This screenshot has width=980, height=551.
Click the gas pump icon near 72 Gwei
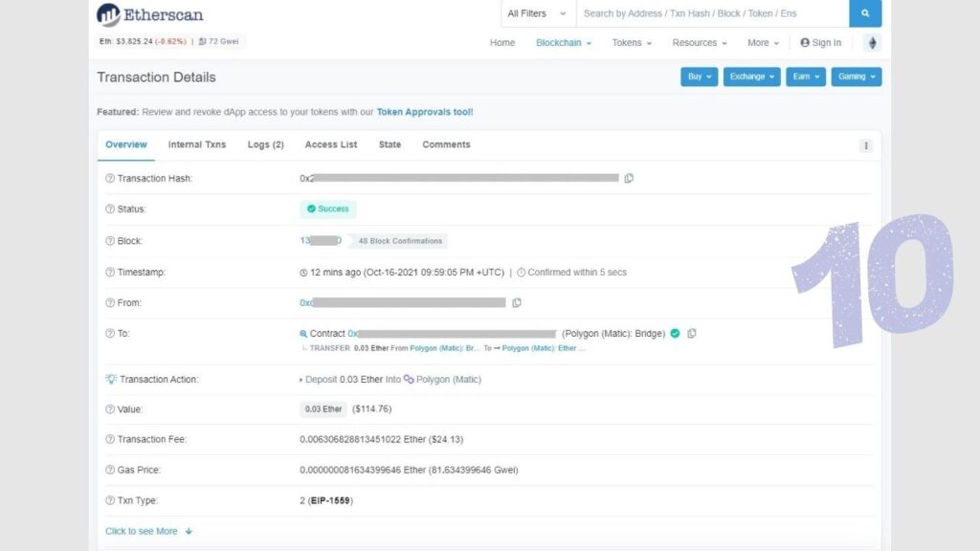pyautogui.click(x=203, y=42)
